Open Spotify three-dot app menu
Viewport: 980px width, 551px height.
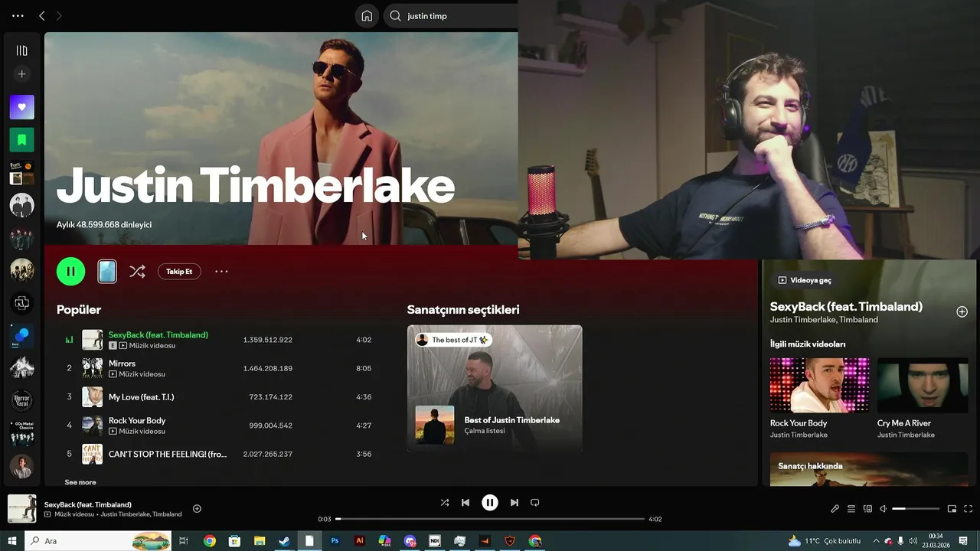point(18,16)
